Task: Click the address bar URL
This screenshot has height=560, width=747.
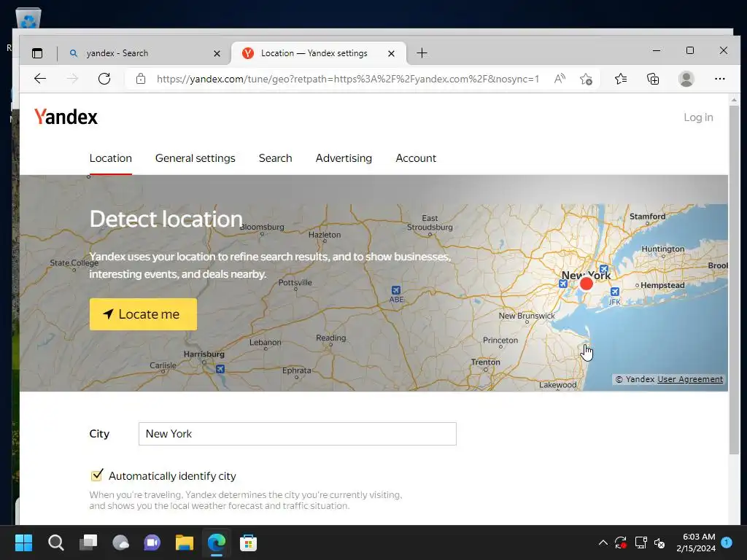Action: 348,79
